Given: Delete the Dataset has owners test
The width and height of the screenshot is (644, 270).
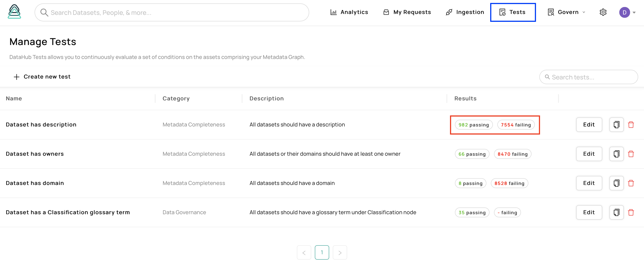Looking at the screenshot, I should point(631,154).
